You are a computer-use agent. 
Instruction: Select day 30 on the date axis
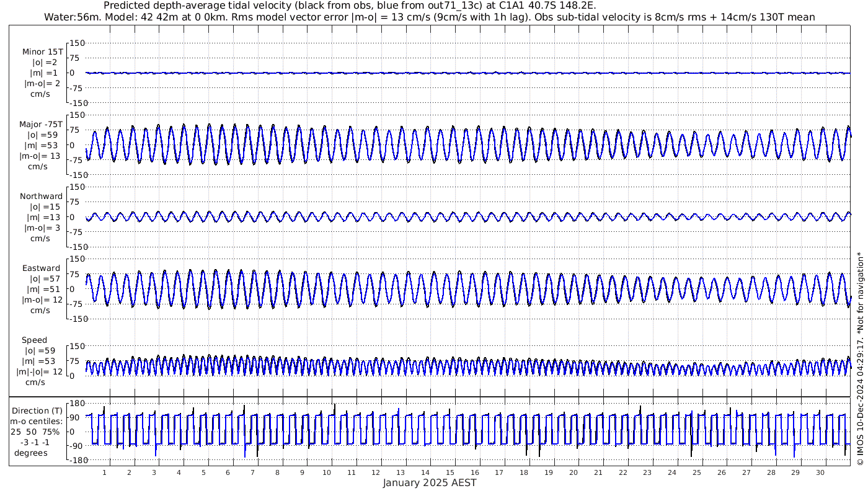(x=820, y=472)
